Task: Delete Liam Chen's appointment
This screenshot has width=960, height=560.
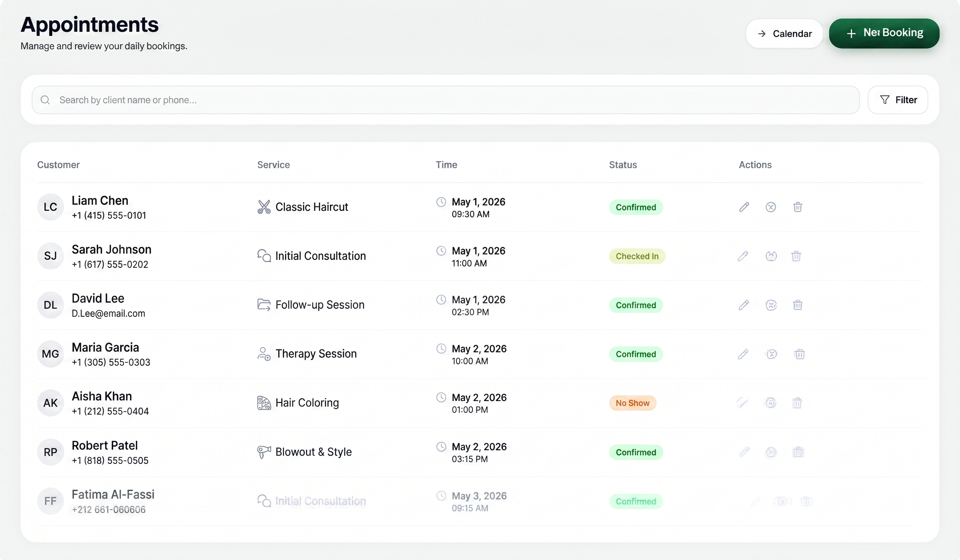Action: pos(798,207)
